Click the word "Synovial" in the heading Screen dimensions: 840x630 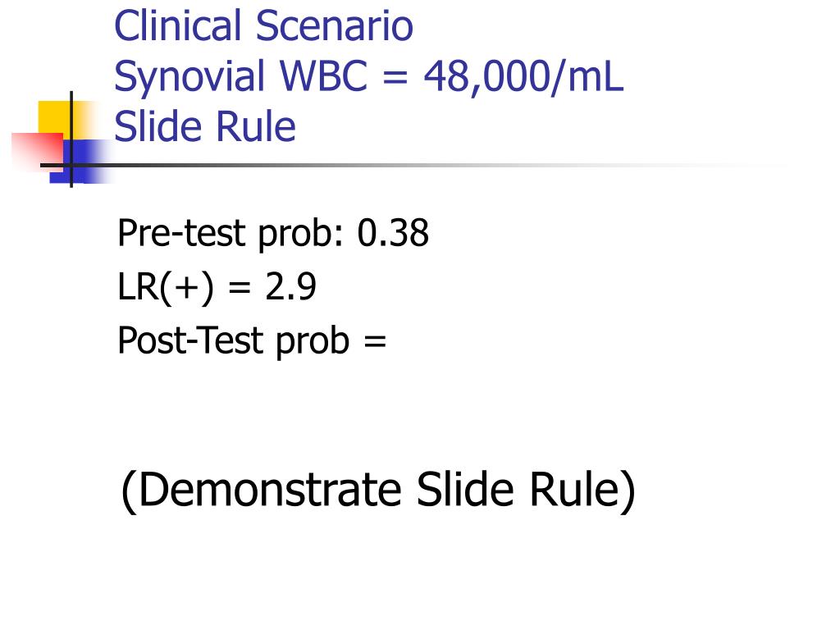(x=189, y=78)
